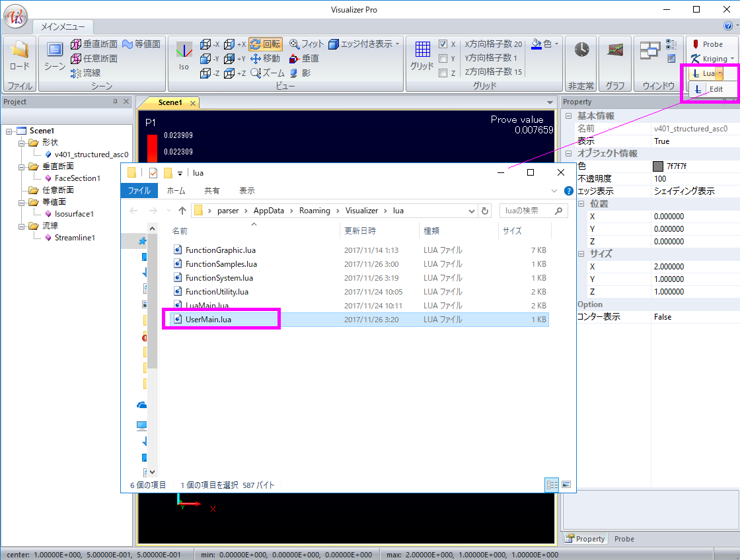Uncheck the grid X checkbox
Screen dimensions: 740x560
click(x=443, y=44)
